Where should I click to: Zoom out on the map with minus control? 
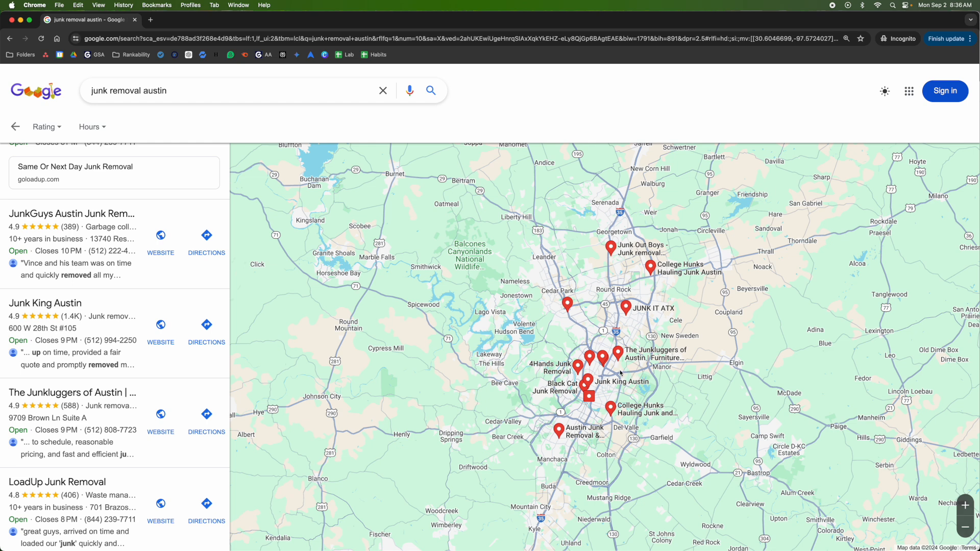coord(966,527)
